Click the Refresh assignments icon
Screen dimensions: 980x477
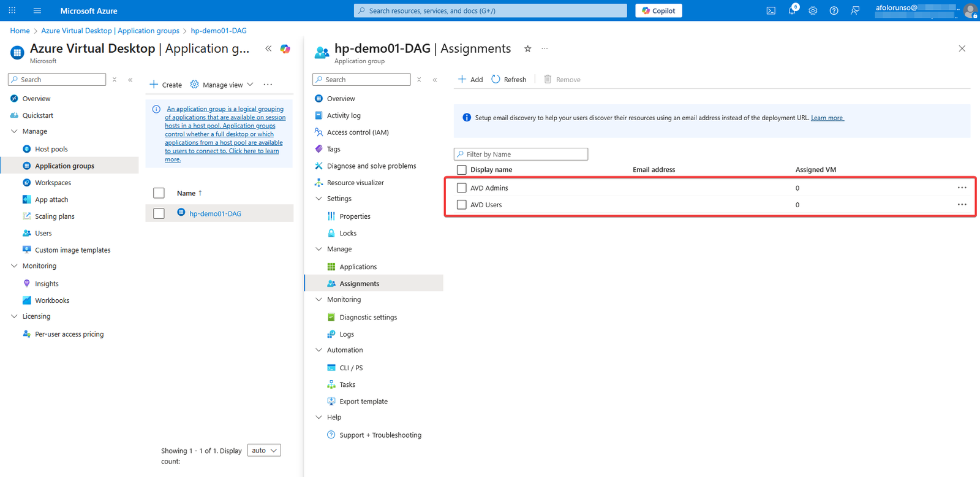coord(496,79)
